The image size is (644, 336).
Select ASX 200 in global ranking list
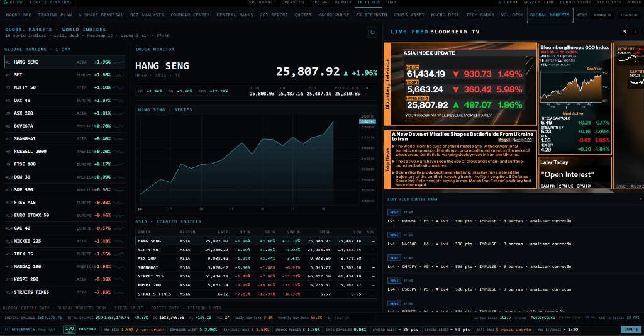64,113
